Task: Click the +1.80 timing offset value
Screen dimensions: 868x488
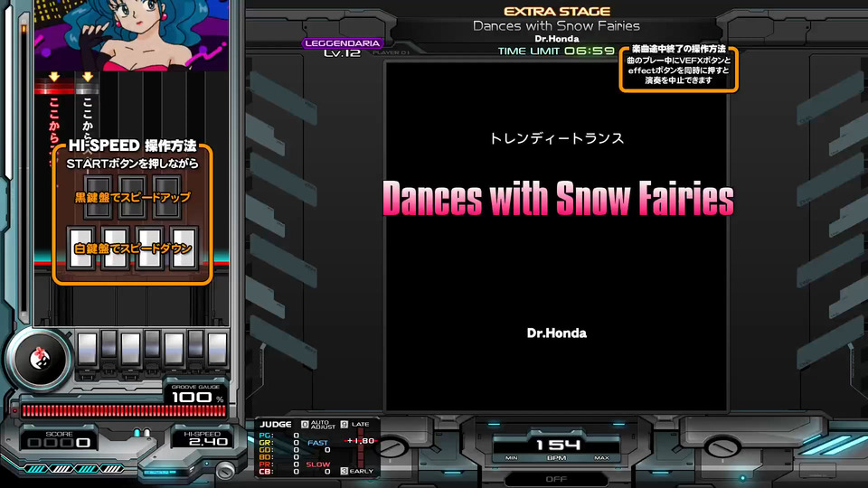Action: (x=361, y=441)
